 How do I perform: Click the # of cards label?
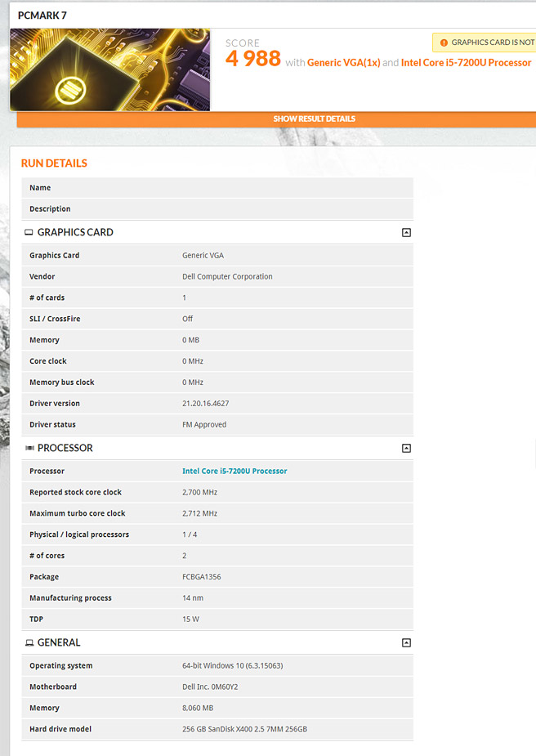coord(47,298)
